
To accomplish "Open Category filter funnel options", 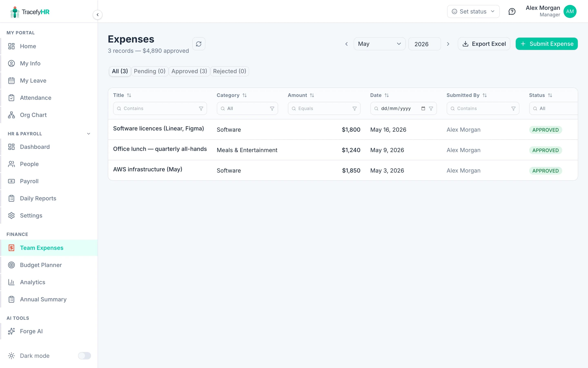I will (x=272, y=109).
